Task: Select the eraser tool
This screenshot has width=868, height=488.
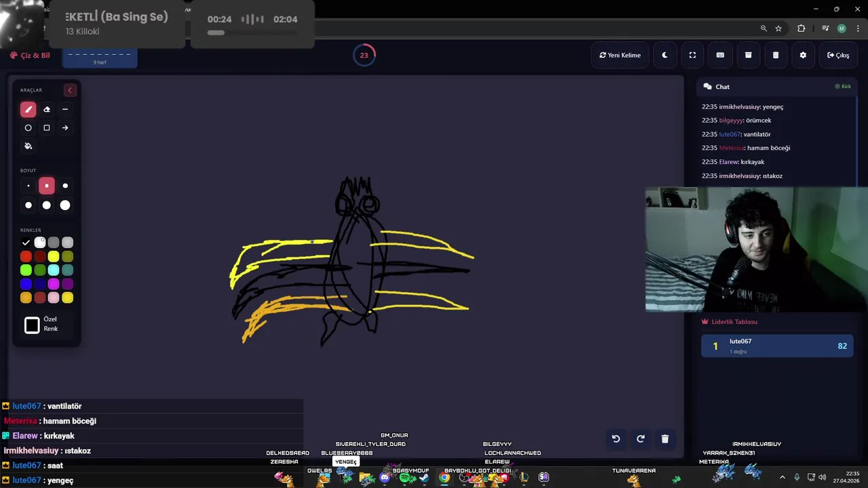Action: (47, 109)
